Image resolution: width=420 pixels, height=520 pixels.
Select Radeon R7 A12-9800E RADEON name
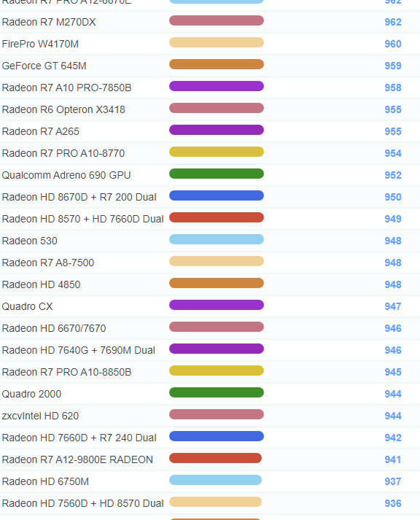(77, 459)
